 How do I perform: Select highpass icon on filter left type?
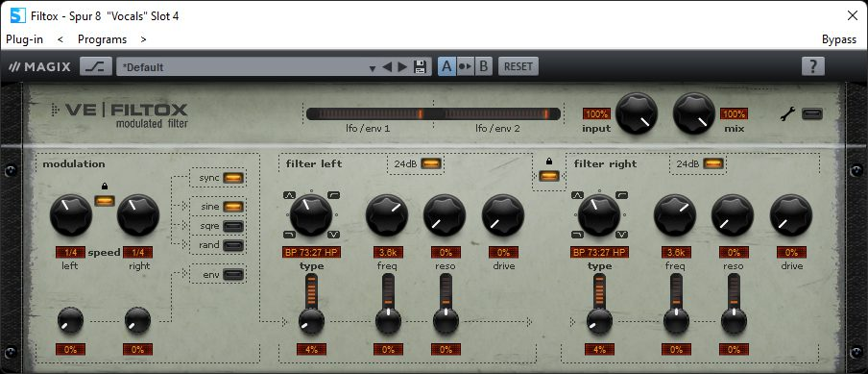pyautogui.click(x=333, y=195)
